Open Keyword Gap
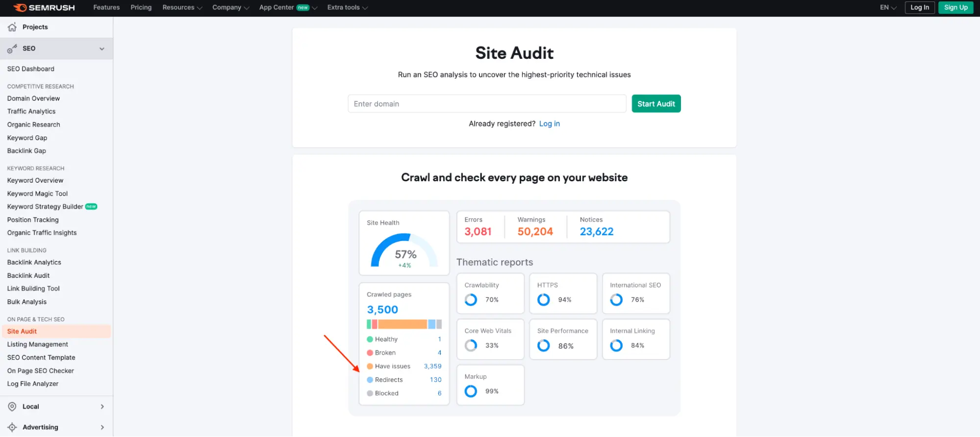The image size is (980, 437). [27, 138]
